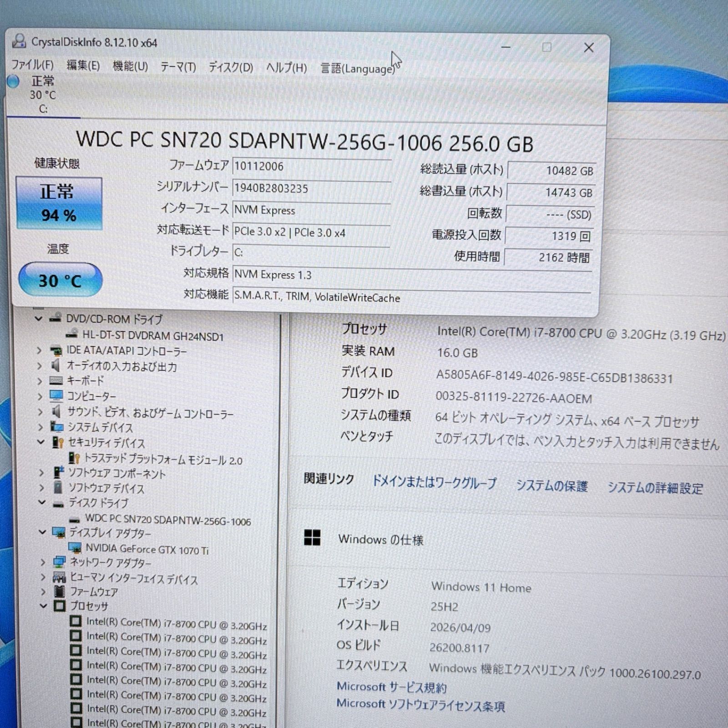Open the 編集(E) menu
The width and height of the screenshot is (728, 728).
click(x=83, y=66)
